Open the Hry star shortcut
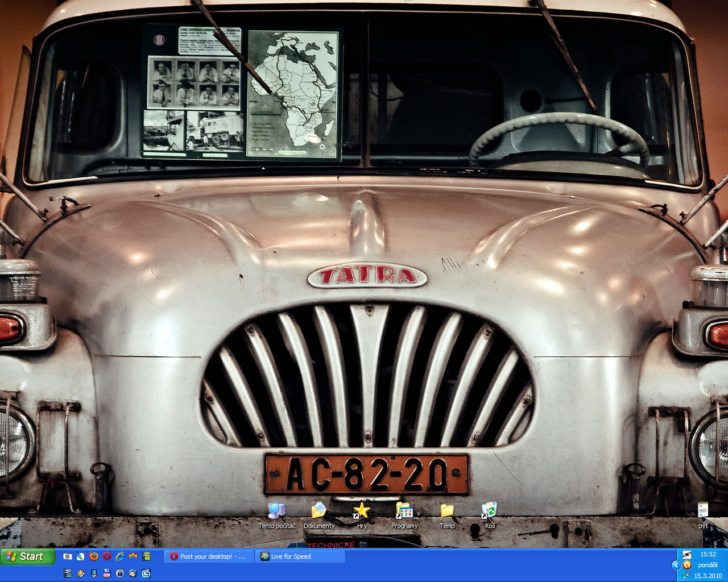Image resolution: width=728 pixels, height=582 pixels. point(362,516)
